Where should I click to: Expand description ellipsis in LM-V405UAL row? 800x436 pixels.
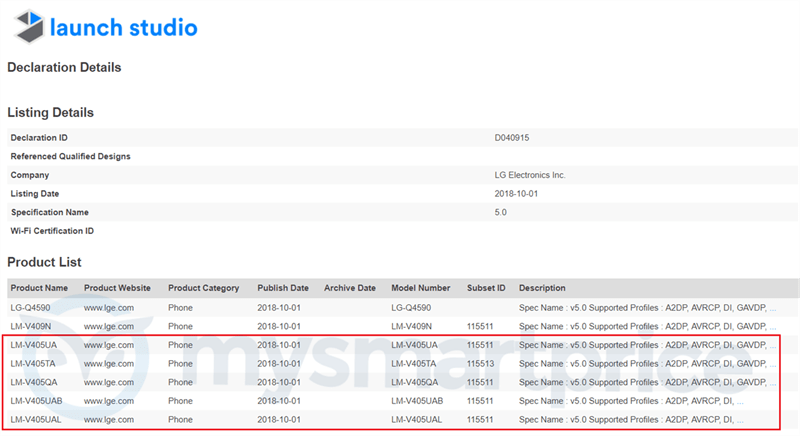coord(740,421)
